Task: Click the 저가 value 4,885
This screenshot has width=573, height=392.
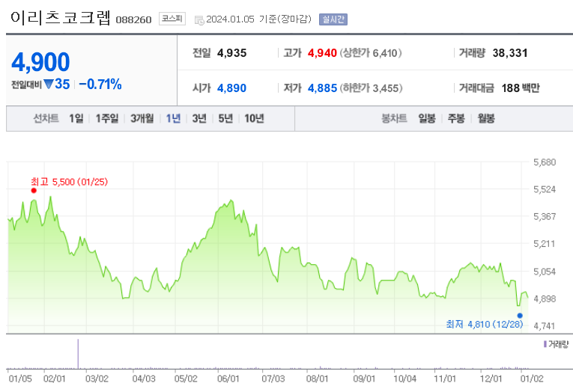Action: click(322, 88)
